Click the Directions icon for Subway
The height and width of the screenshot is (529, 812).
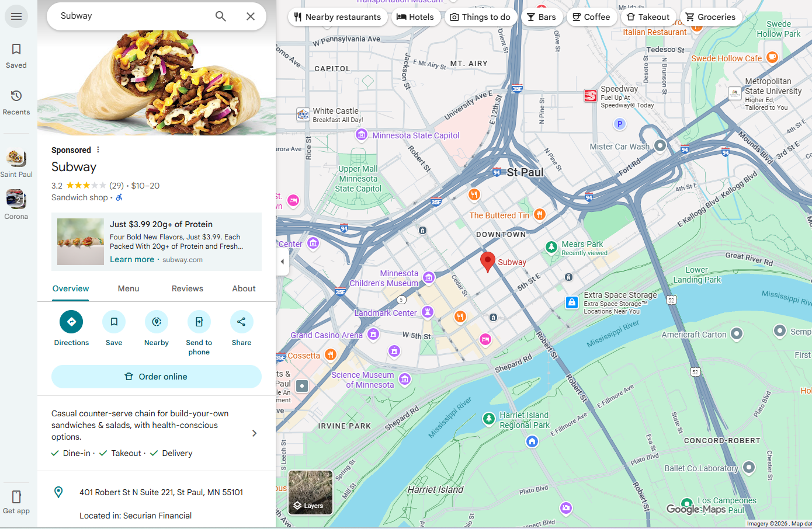pyautogui.click(x=71, y=322)
